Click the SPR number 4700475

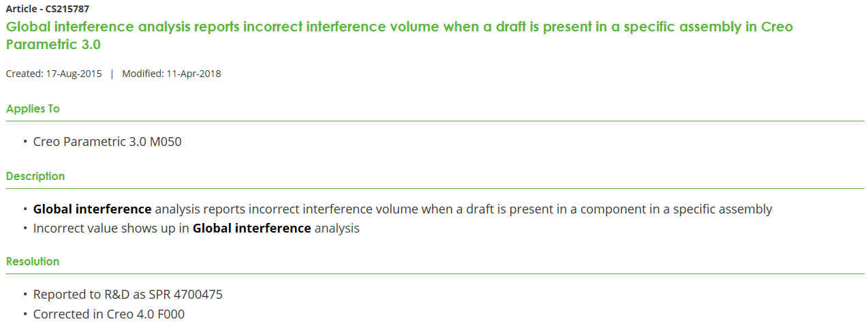[x=198, y=295]
